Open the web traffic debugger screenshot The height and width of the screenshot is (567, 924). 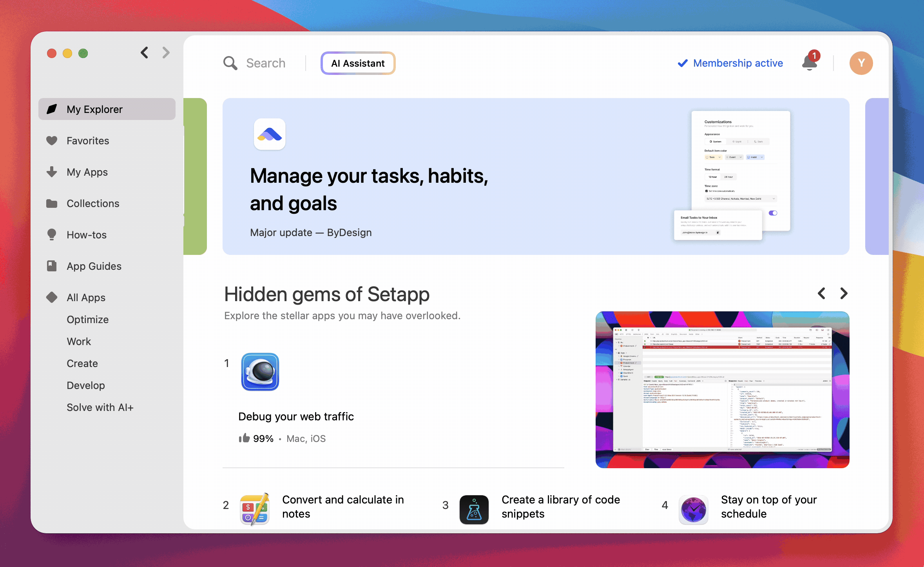[722, 390]
